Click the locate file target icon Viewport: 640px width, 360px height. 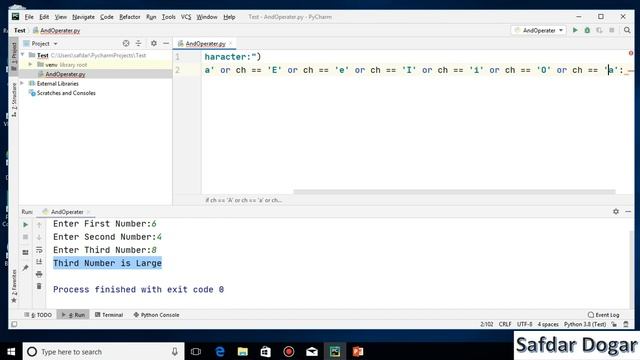point(126,43)
